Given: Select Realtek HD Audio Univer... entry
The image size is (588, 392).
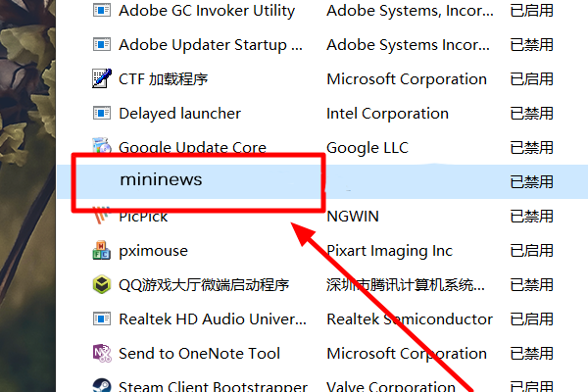Looking at the screenshot, I should (x=213, y=319).
